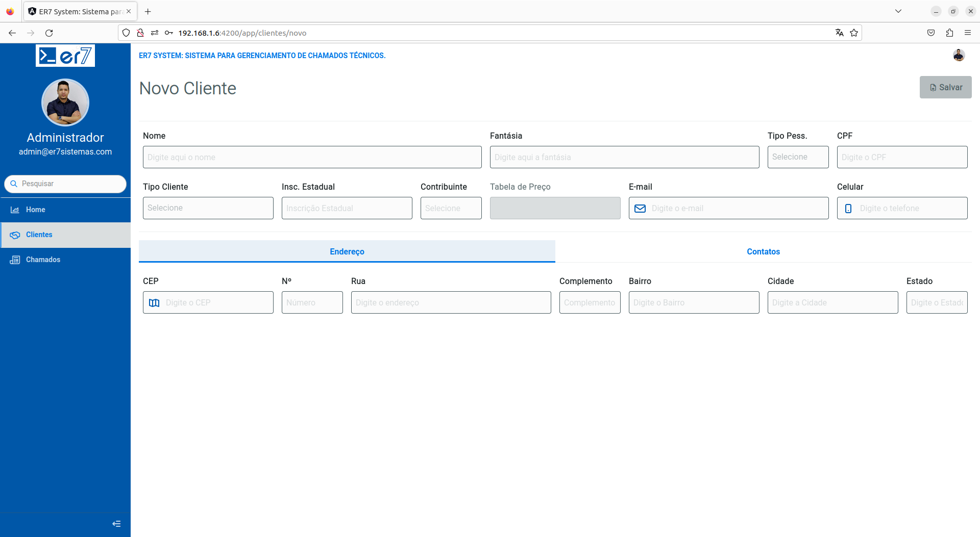This screenshot has height=537, width=980.
Task: Click the Pocket save icon in the toolbar
Action: pos(931,33)
